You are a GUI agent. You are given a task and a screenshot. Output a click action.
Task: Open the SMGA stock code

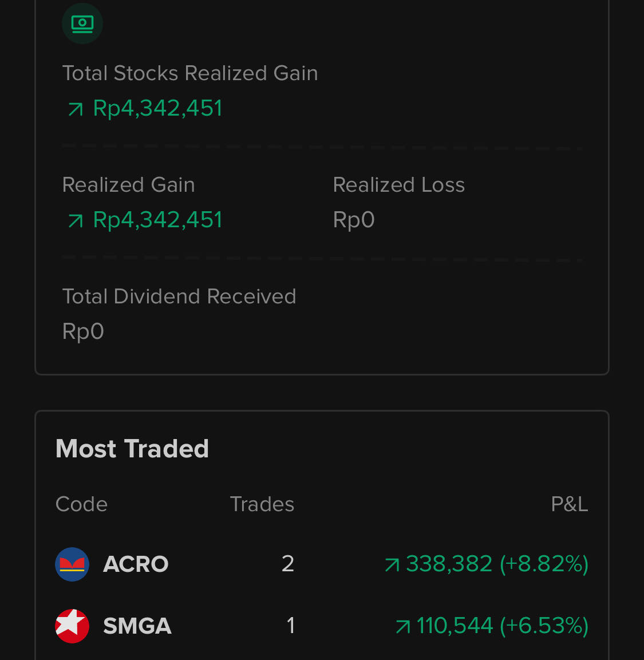coord(137,626)
